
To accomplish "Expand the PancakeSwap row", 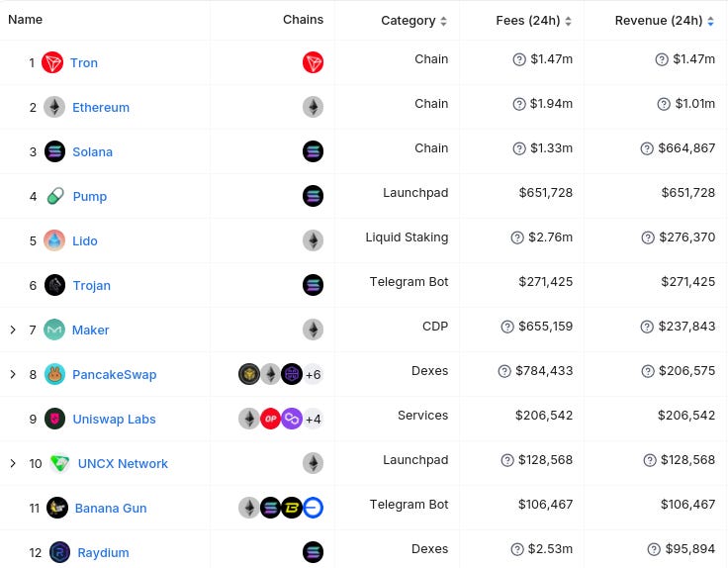I will 13,374.
